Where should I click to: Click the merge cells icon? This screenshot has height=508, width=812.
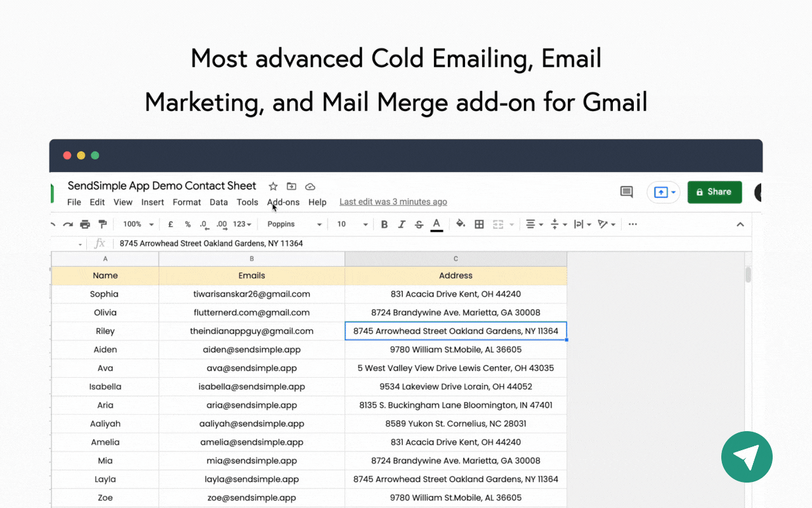[x=498, y=224]
